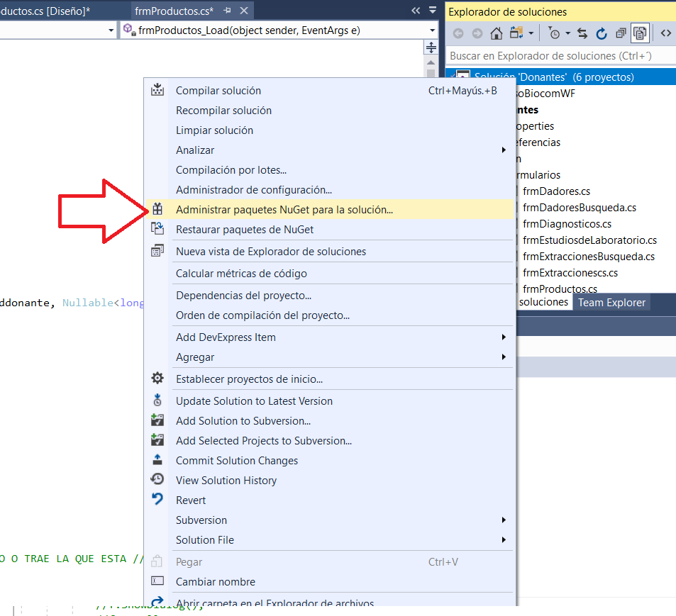Viewport: 676px width, 616px height.
Task: Select frmDadores.cs in solution tree
Action: (x=556, y=191)
